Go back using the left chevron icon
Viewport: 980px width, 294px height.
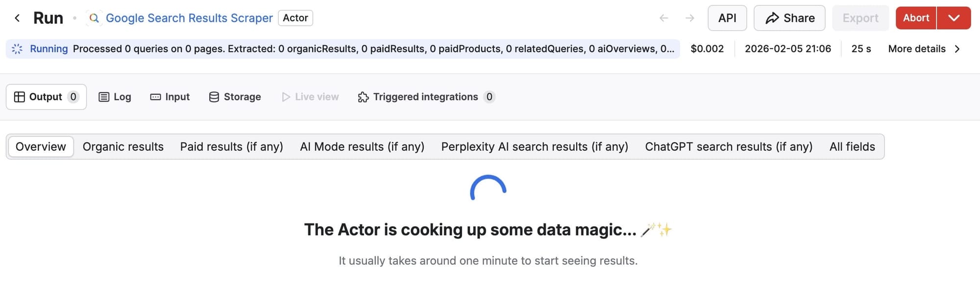(17, 18)
